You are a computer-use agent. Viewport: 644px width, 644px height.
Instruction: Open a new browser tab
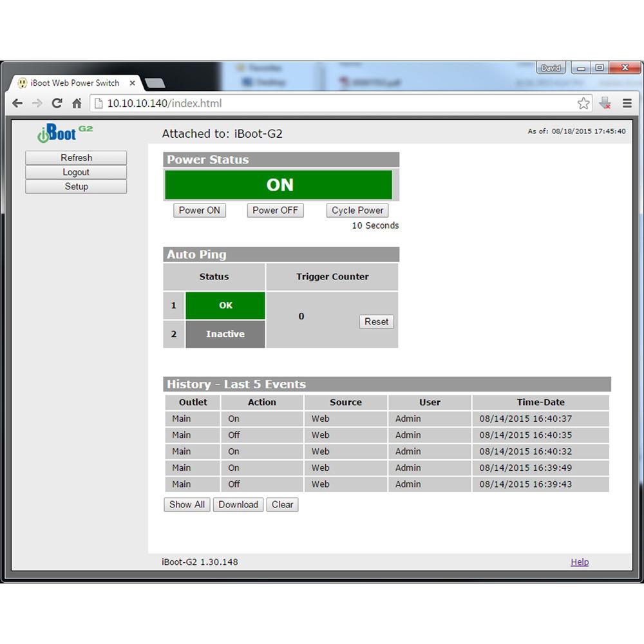pos(155,83)
